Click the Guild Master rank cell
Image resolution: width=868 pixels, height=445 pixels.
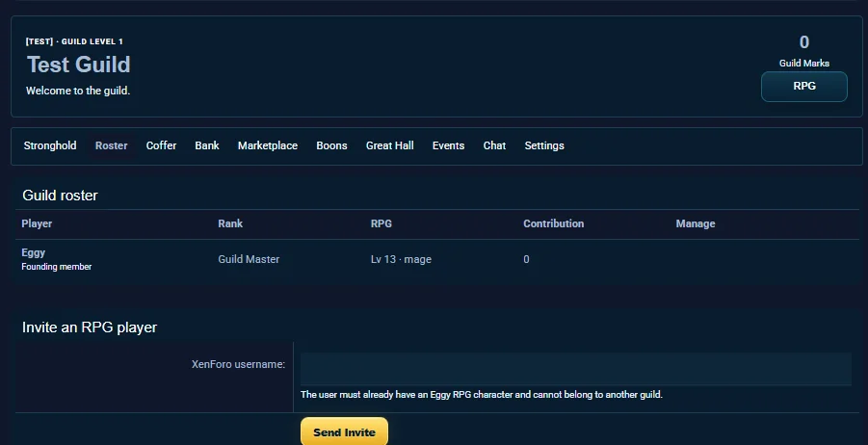(x=249, y=259)
